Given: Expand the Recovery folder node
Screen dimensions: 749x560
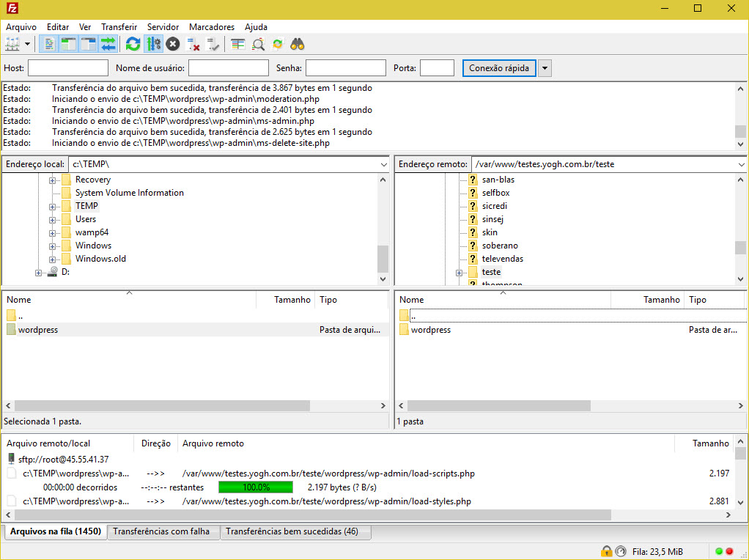Looking at the screenshot, I should point(53,180).
